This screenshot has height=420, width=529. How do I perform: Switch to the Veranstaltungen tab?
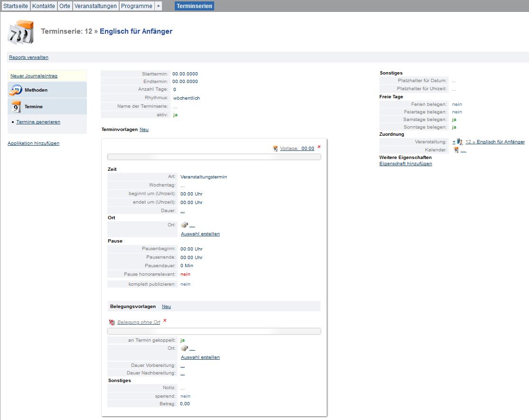[x=95, y=6]
